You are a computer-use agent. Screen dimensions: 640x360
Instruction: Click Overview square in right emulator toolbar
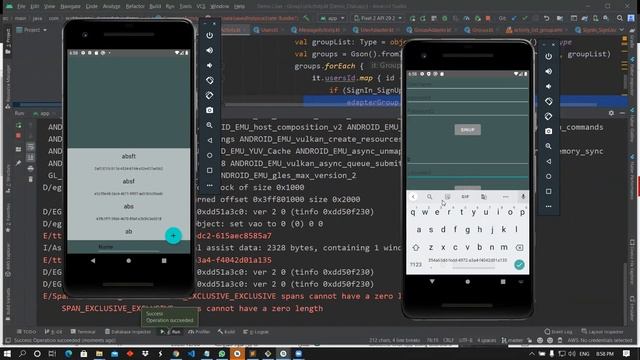549,191
